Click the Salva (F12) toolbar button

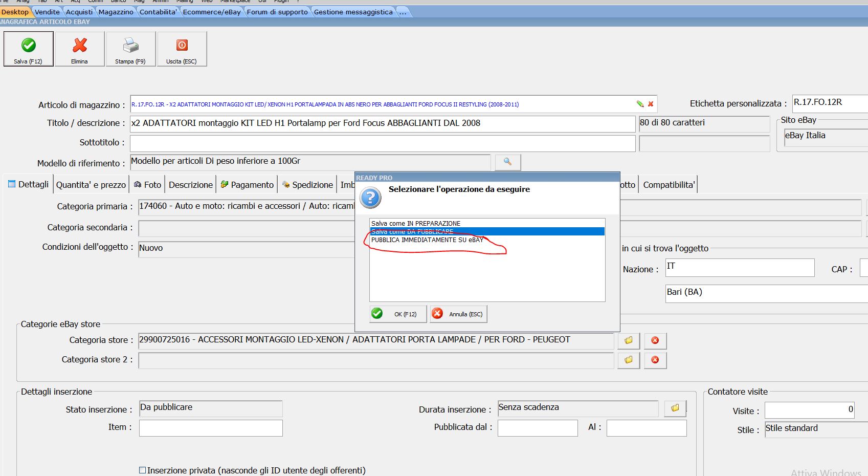[x=29, y=49]
